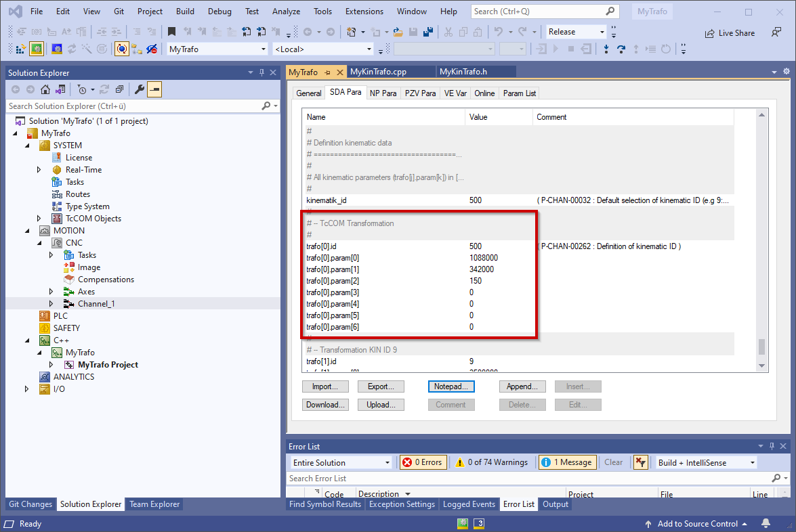
Task: Click the parameter list vertical scrollbar thumb
Action: tap(761, 347)
